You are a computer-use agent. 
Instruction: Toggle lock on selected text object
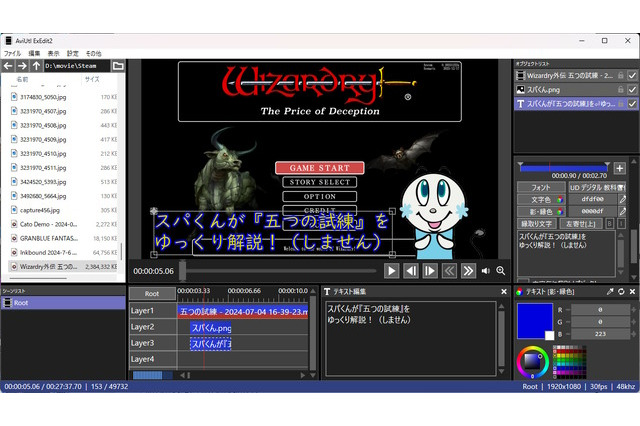[620, 104]
